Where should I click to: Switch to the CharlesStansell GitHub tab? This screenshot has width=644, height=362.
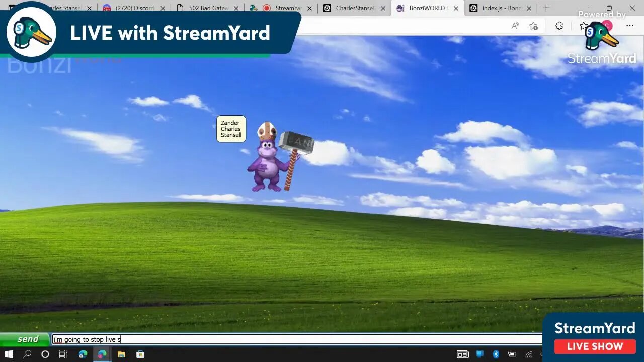355,8
